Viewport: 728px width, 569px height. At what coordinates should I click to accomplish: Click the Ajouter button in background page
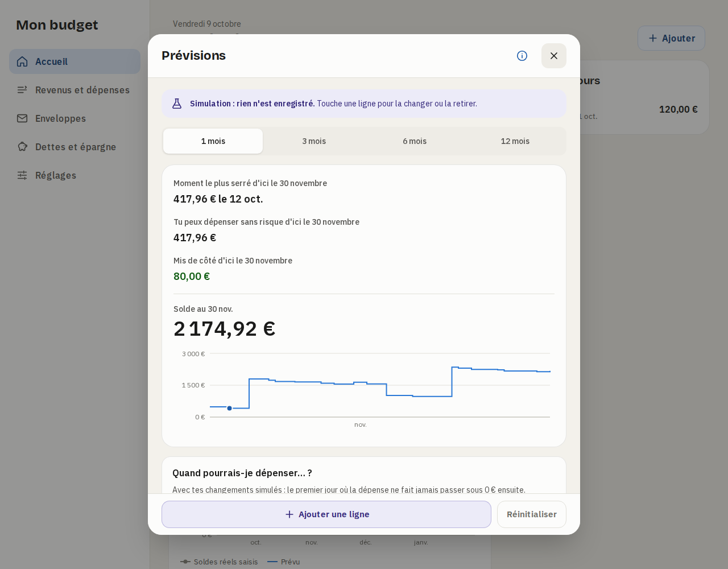(x=671, y=38)
